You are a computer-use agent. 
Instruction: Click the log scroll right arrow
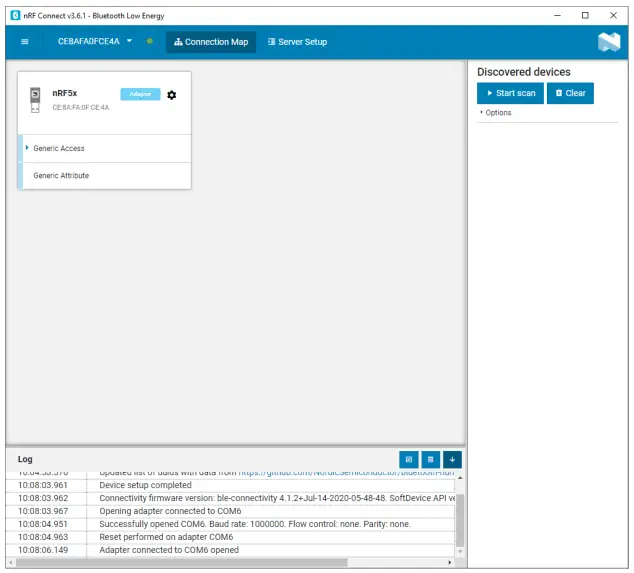click(450, 562)
